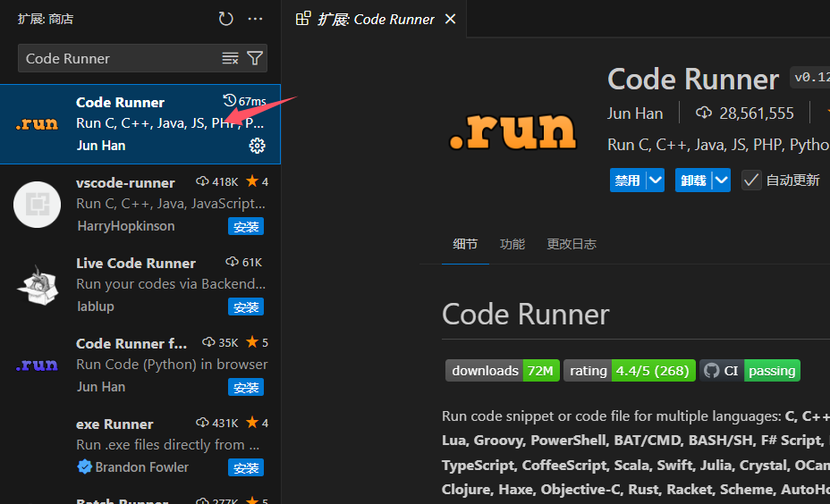Click the vscode-runner star rating icon
The height and width of the screenshot is (504, 830).
coord(252,181)
